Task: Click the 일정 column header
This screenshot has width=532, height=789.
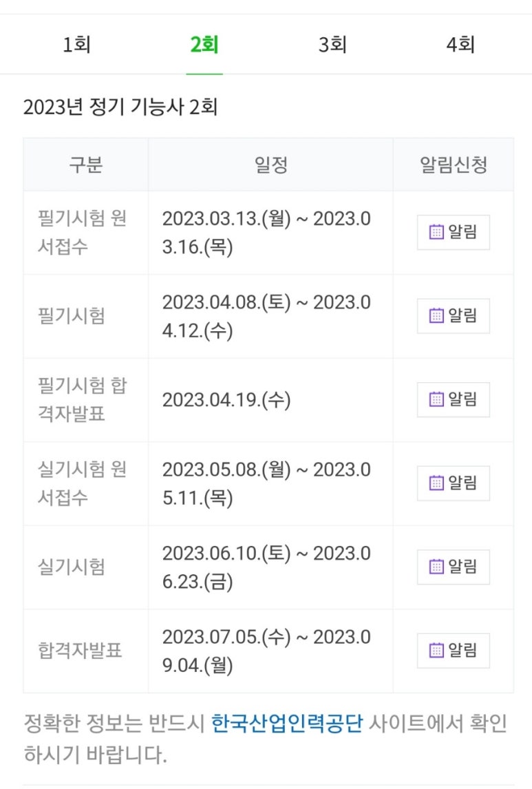Action: [270, 165]
